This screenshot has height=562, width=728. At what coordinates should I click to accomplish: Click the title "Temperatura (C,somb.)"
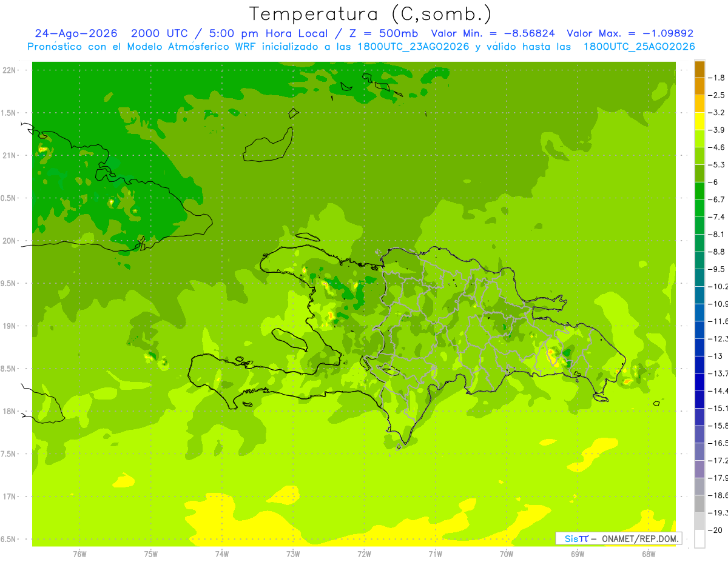click(370, 13)
